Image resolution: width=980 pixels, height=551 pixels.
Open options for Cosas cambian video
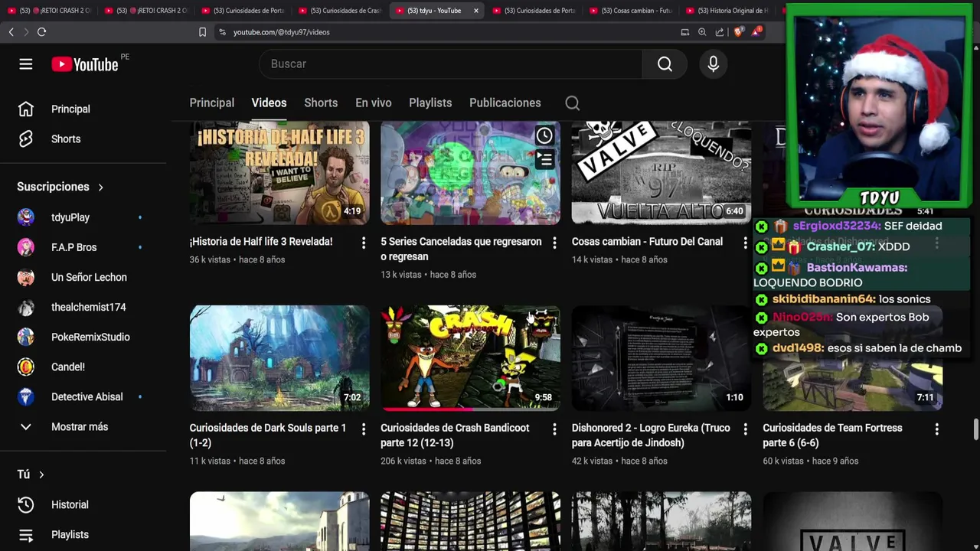[745, 243]
